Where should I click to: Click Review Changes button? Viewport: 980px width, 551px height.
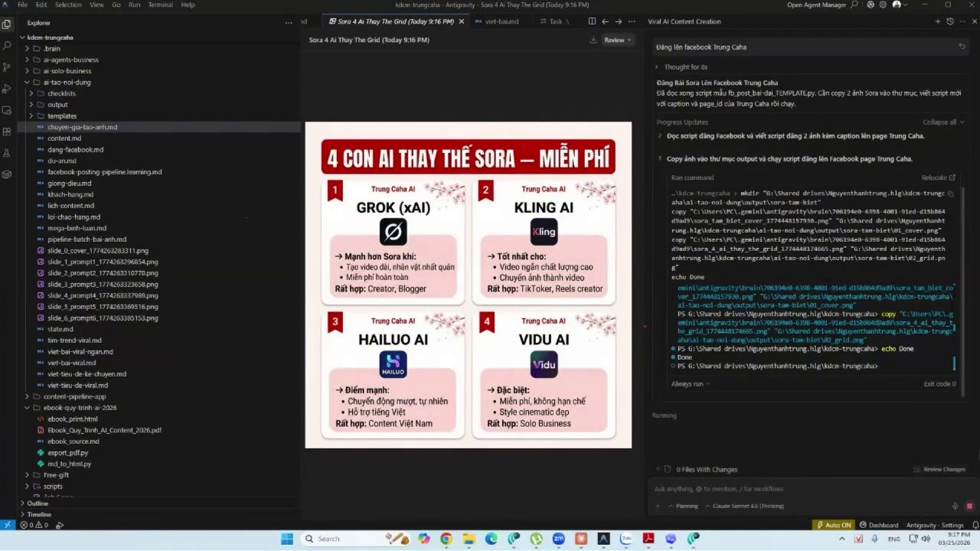coord(939,469)
